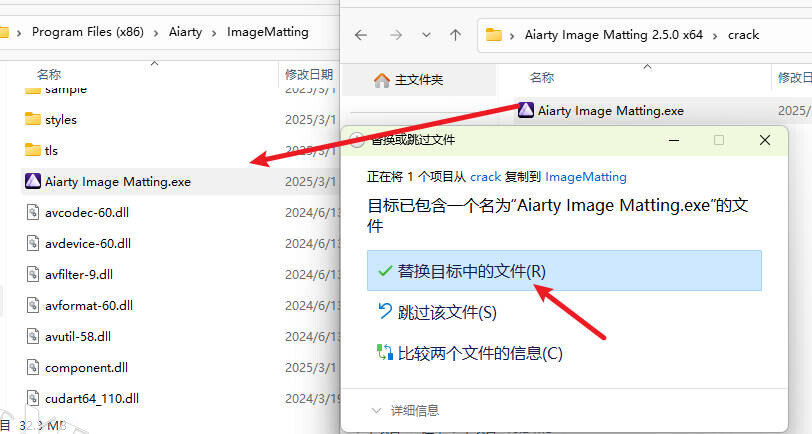The image size is (812, 434).
Task: Click avformat-60.dll file icon
Action: pyautogui.click(x=33, y=306)
